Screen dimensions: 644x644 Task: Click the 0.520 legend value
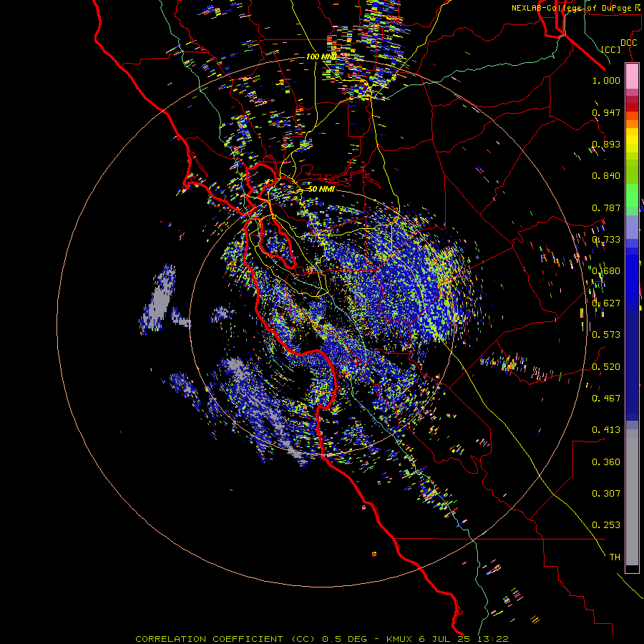click(606, 366)
